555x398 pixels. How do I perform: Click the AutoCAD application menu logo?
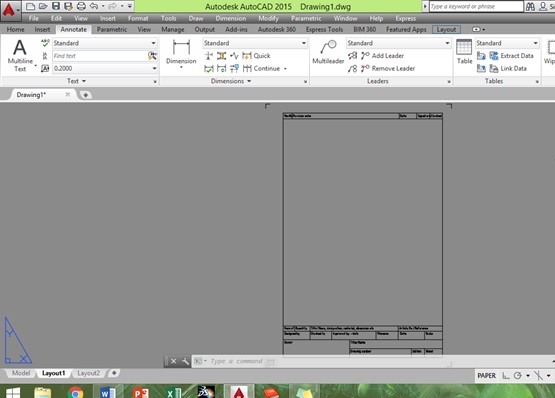(x=10, y=10)
